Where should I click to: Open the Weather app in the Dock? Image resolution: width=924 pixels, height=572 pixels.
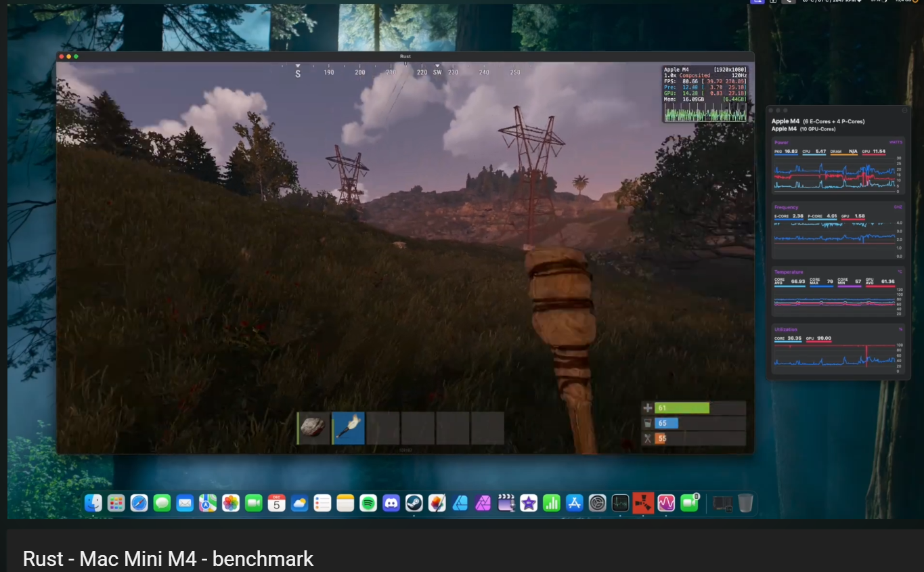pyautogui.click(x=299, y=503)
